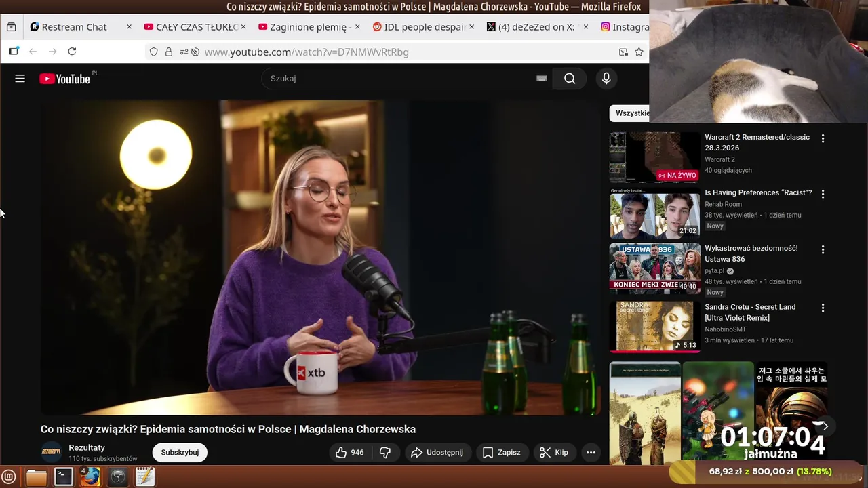Open options for Is Having Preferences Racist
This screenshot has height=488, width=868.
(823, 194)
